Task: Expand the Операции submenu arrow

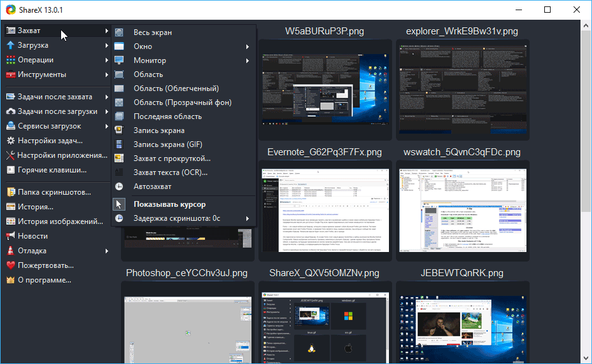Action: (x=107, y=60)
